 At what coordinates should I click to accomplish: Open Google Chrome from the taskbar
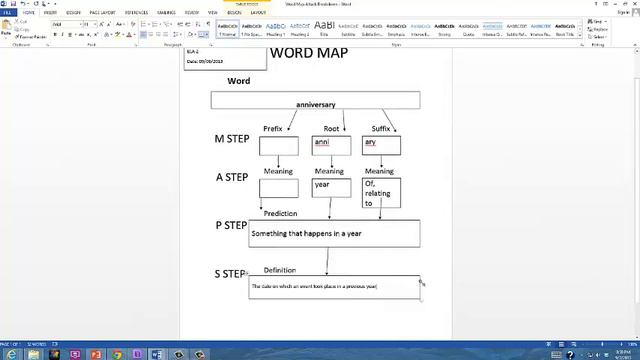117,354
